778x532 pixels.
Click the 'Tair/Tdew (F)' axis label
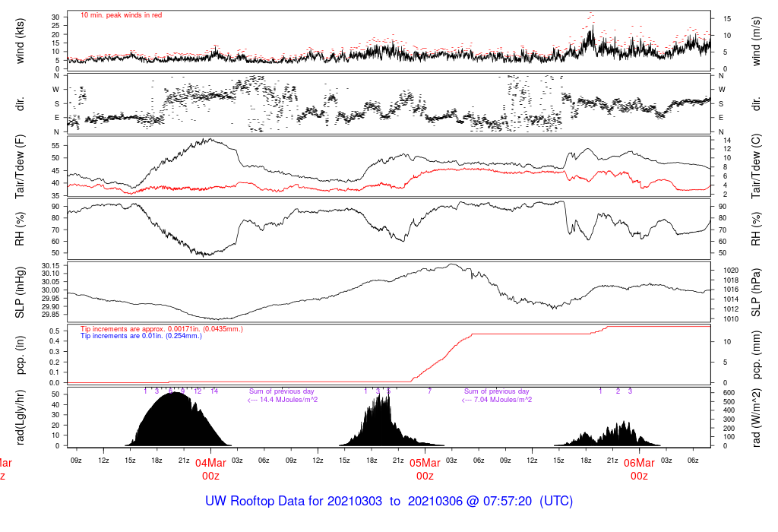click(x=20, y=167)
